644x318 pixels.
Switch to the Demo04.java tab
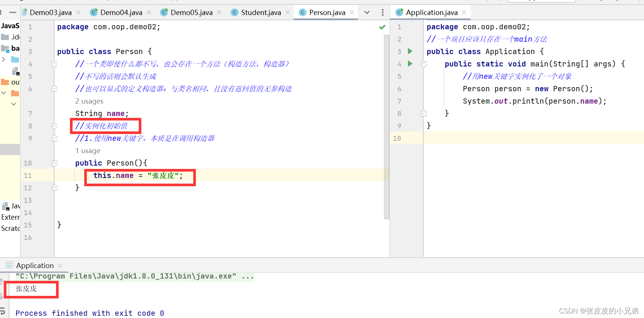click(x=121, y=12)
